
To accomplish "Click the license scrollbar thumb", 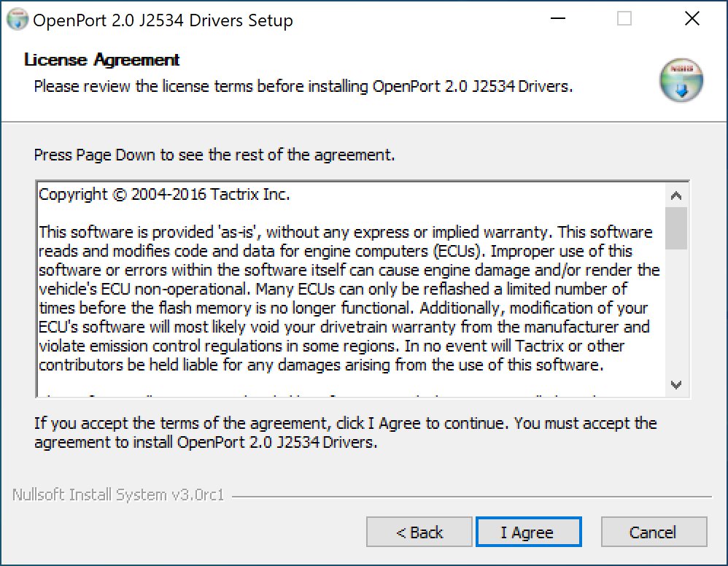I will point(676,228).
